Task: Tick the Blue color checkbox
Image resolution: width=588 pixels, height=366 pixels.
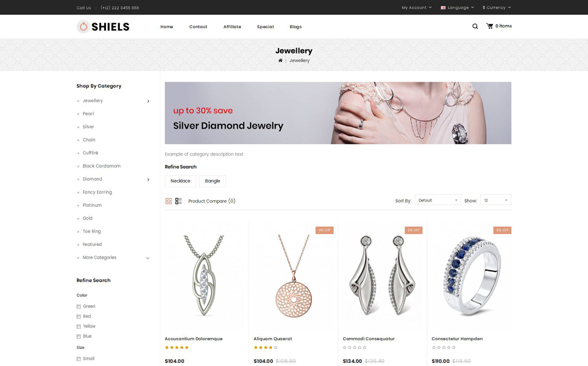Action: coord(79,336)
